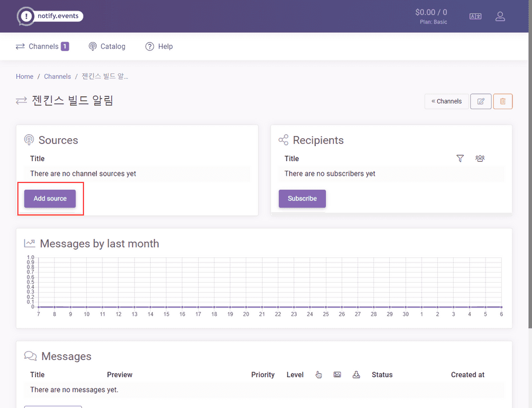The width and height of the screenshot is (532, 408).
Task: Open the language switcher icon
Action: pyautogui.click(x=475, y=16)
